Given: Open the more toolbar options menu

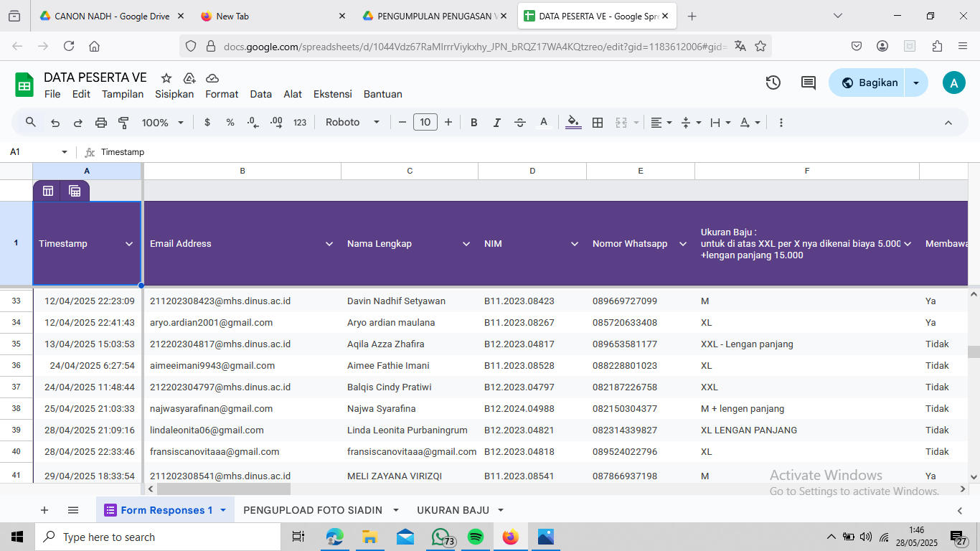Looking at the screenshot, I should click(781, 123).
